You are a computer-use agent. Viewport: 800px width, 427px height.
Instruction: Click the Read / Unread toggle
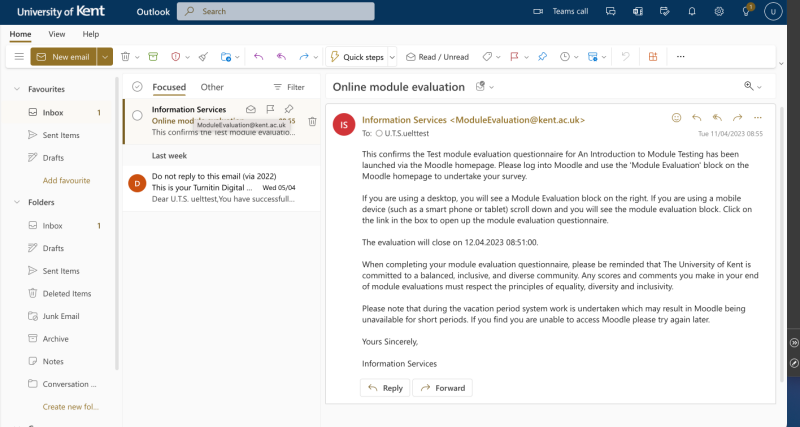pos(437,57)
